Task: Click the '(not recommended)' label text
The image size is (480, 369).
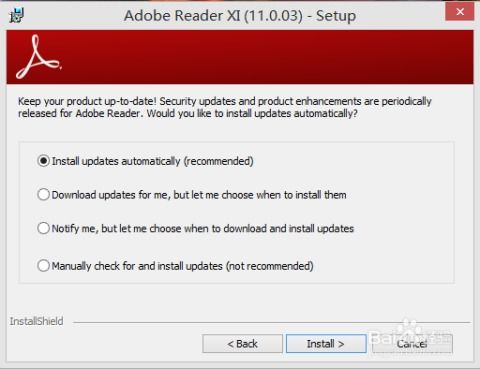Action: tap(270, 266)
